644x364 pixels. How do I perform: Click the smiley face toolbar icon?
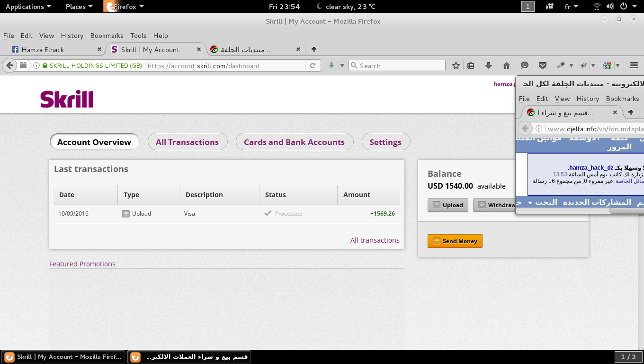pyautogui.click(x=525, y=66)
